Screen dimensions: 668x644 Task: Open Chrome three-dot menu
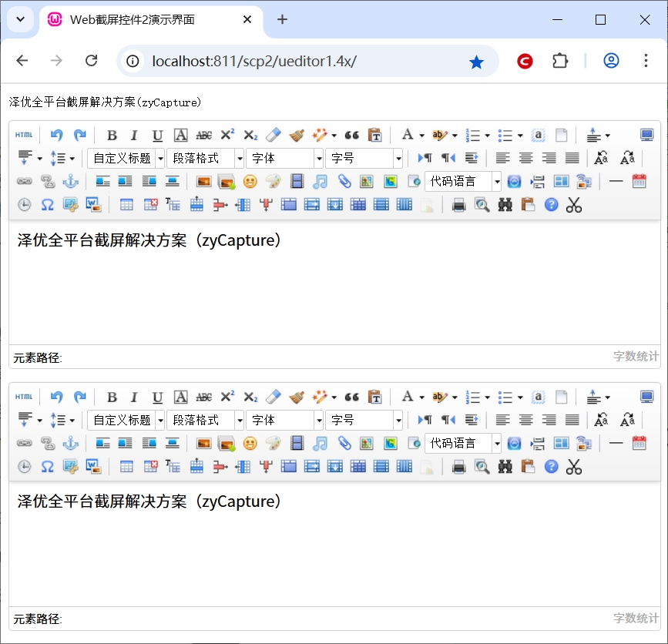pos(646,61)
